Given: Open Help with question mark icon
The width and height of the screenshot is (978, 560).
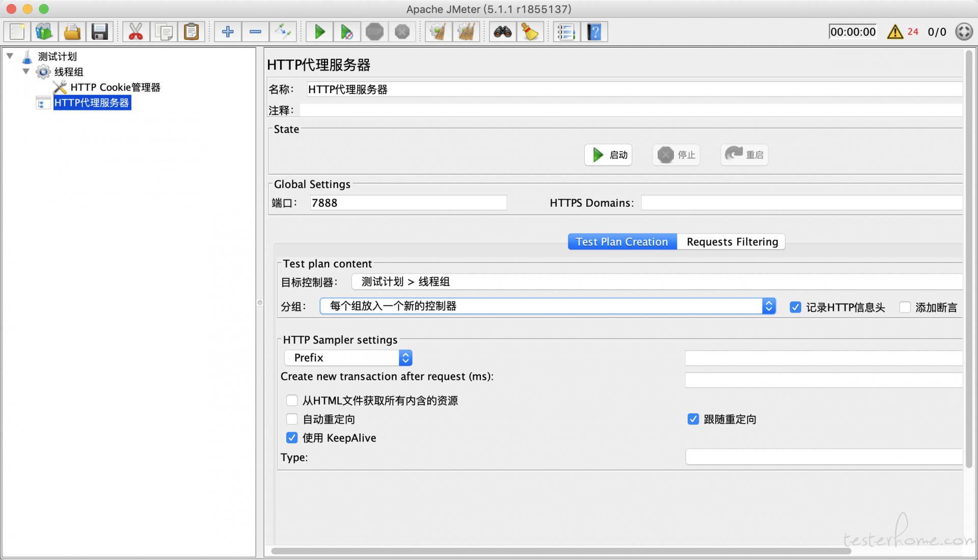Looking at the screenshot, I should point(594,32).
